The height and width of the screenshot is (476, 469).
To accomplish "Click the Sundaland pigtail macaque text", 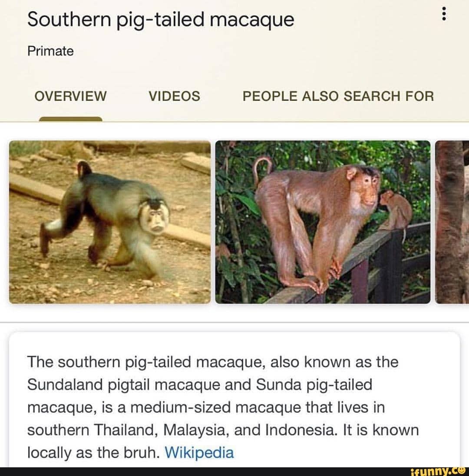I will tap(124, 385).
